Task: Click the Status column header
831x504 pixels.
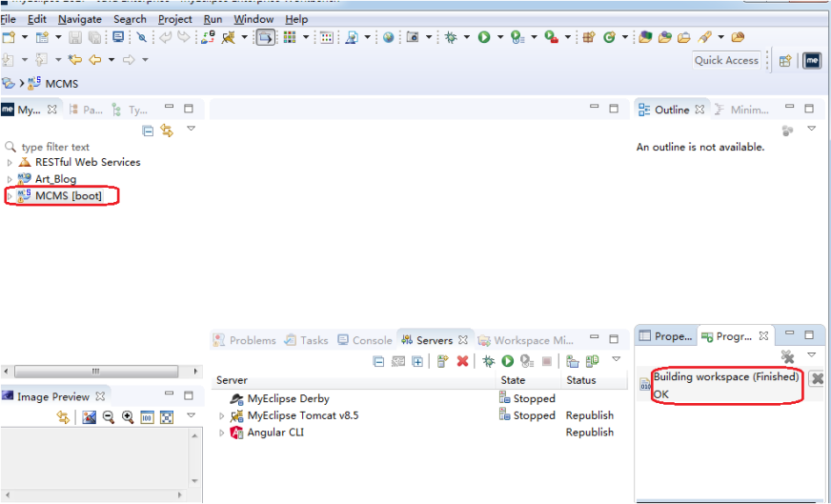Action: pos(594,380)
